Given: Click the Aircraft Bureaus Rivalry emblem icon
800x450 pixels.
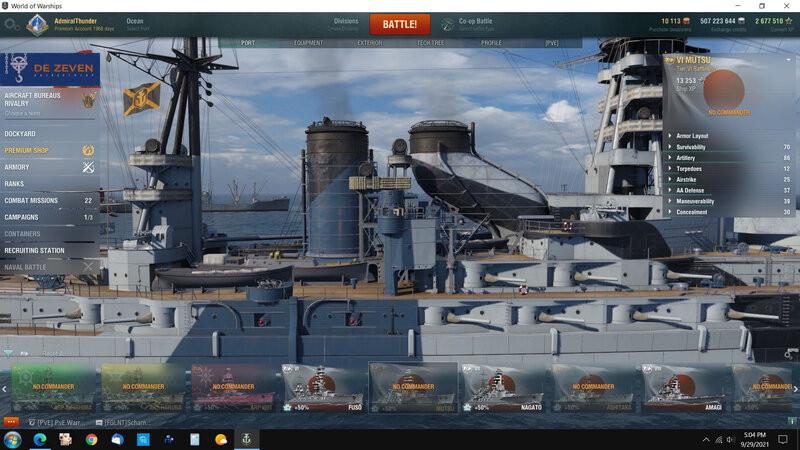Looking at the screenshot, I should click(x=89, y=99).
